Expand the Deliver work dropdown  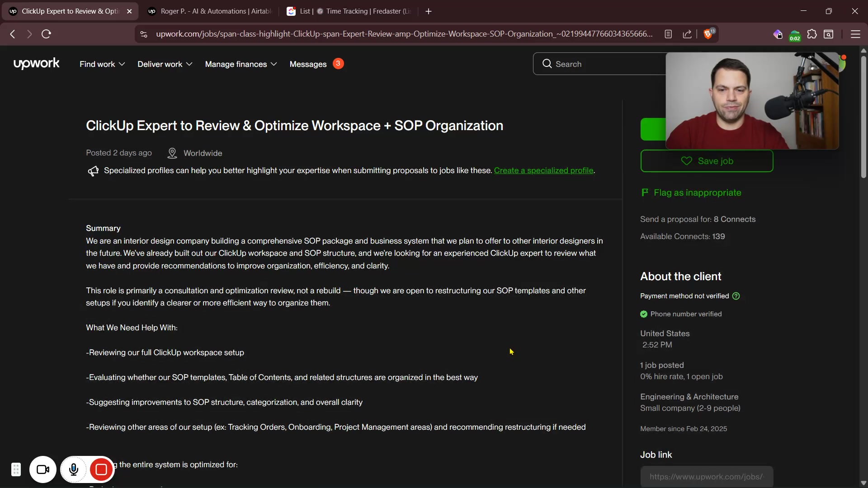pyautogui.click(x=165, y=64)
